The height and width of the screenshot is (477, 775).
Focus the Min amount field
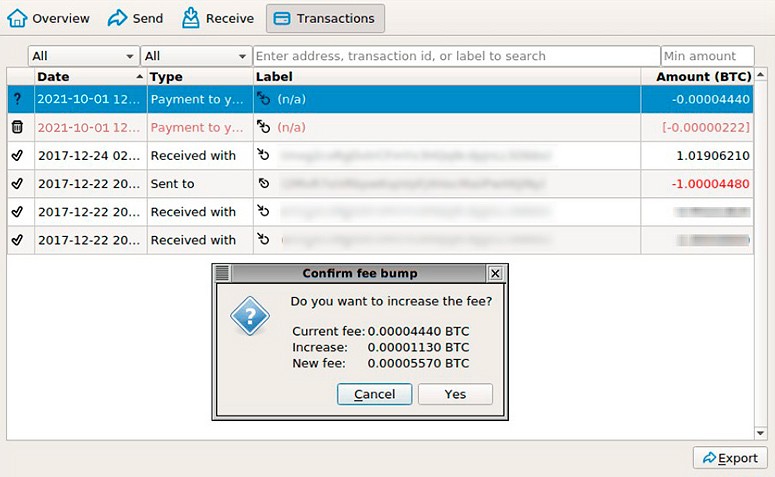(707, 56)
